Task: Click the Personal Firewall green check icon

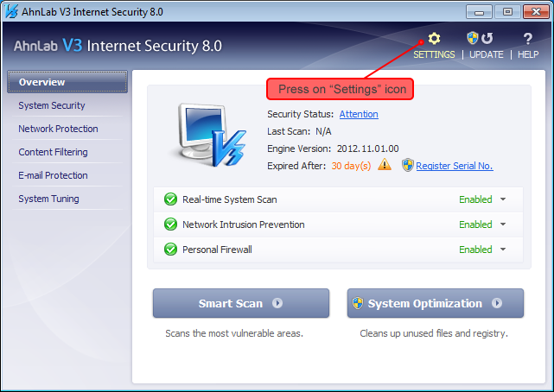Action: (170, 250)
